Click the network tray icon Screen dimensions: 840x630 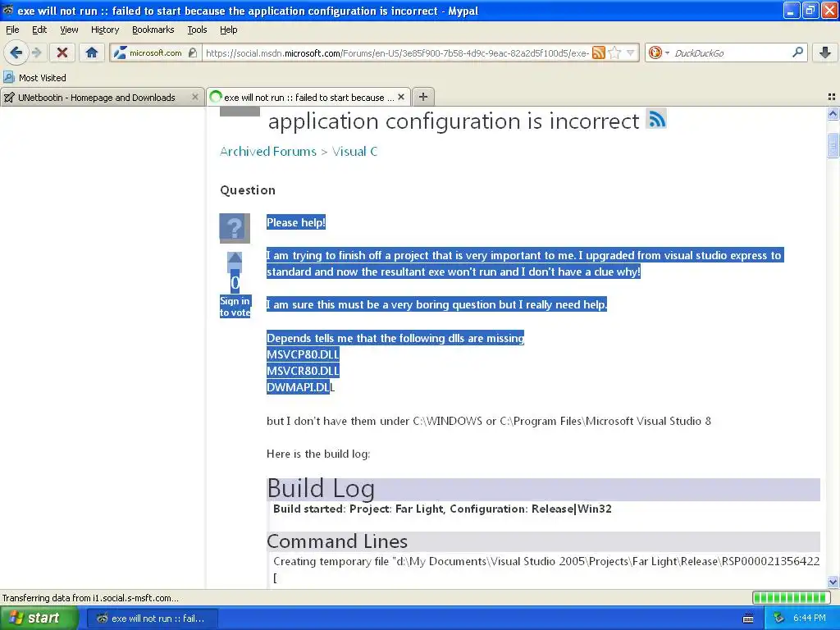[x=779, y=619]
